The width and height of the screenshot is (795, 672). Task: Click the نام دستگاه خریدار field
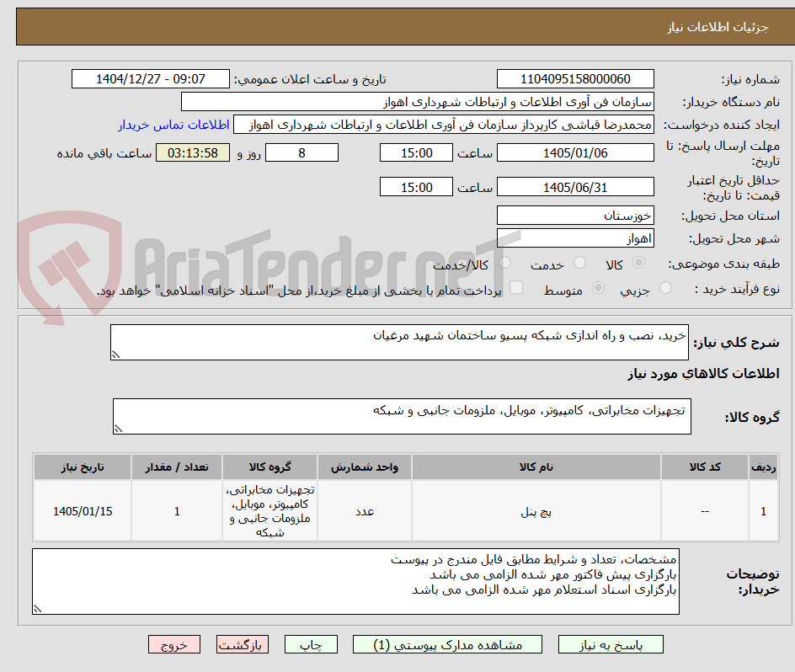(417, 102)
